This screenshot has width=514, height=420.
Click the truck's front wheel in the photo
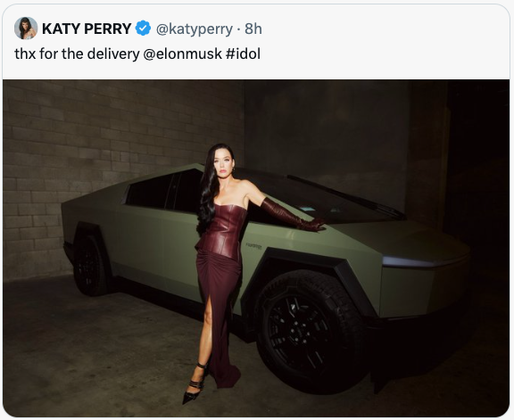[x=309, y=332]
